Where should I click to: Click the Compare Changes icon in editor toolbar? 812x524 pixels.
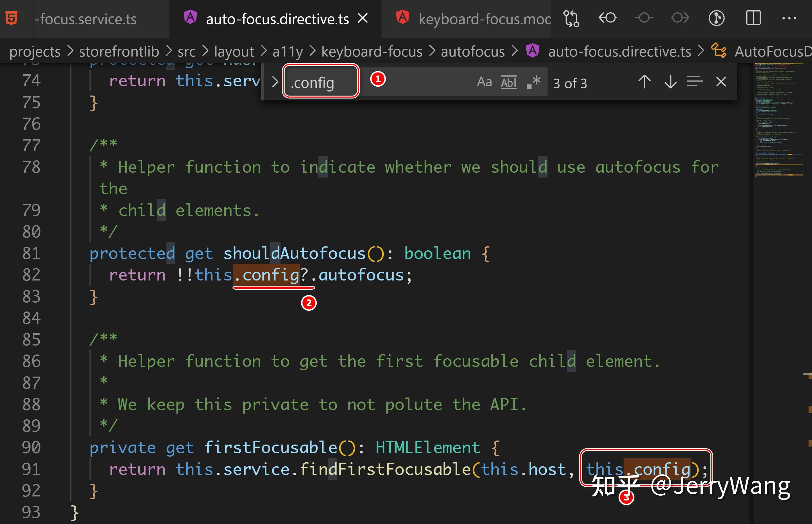pos(571,18)
